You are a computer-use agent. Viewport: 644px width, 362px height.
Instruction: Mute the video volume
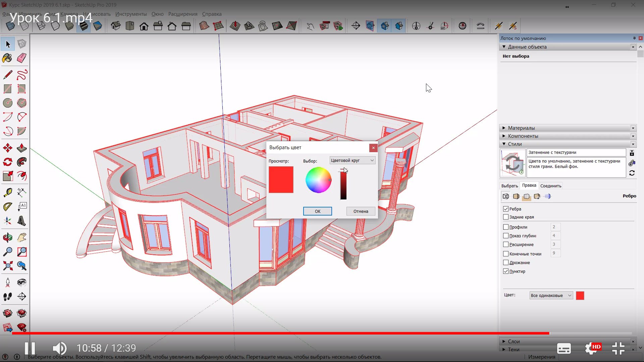click(60, 348)
